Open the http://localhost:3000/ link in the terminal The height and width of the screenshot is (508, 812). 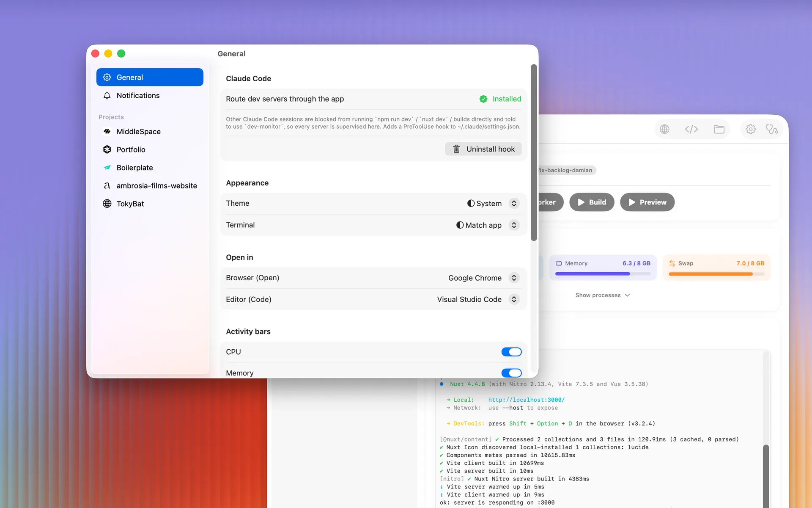526,400
